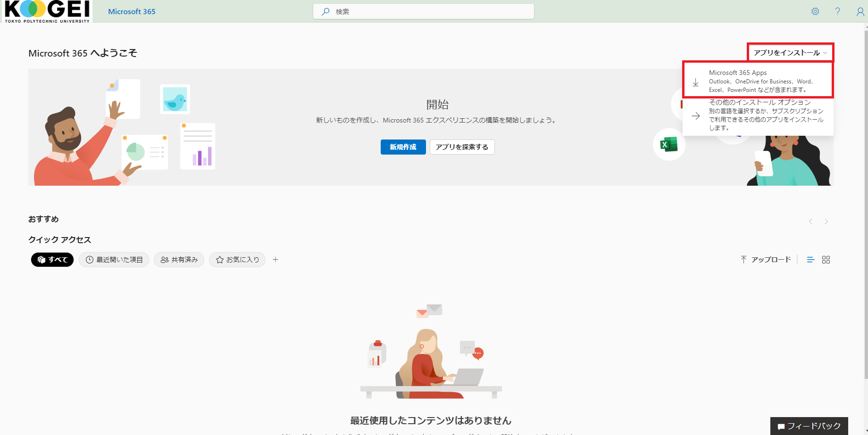The width and height of the screenshot is (868, 435).
Task: Open the account profile icon
Action: pyautogui.click(x=860, y=12)
